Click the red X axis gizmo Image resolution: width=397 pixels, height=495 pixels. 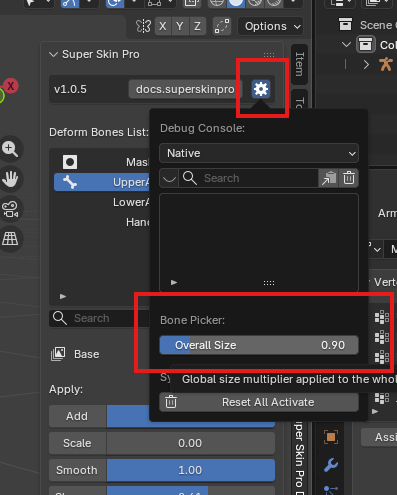tap(11, 86)
